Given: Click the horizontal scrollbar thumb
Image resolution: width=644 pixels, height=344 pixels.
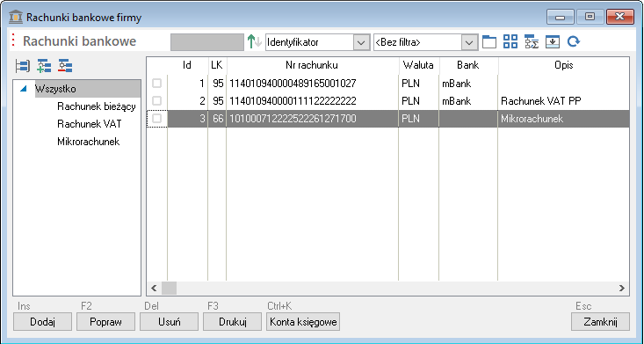Looking at the screenshot, I should tap(170, 288).
